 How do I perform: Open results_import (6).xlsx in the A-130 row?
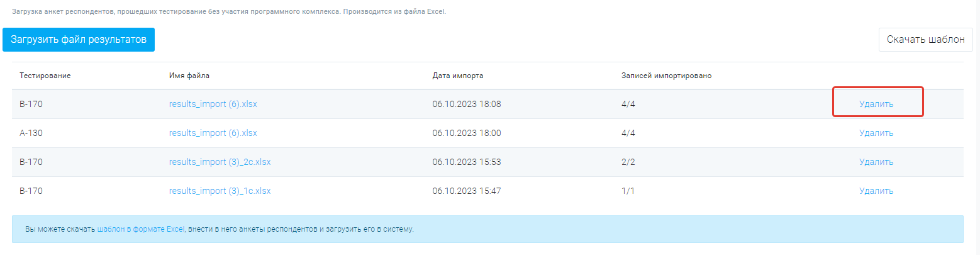tap(213, 133)
